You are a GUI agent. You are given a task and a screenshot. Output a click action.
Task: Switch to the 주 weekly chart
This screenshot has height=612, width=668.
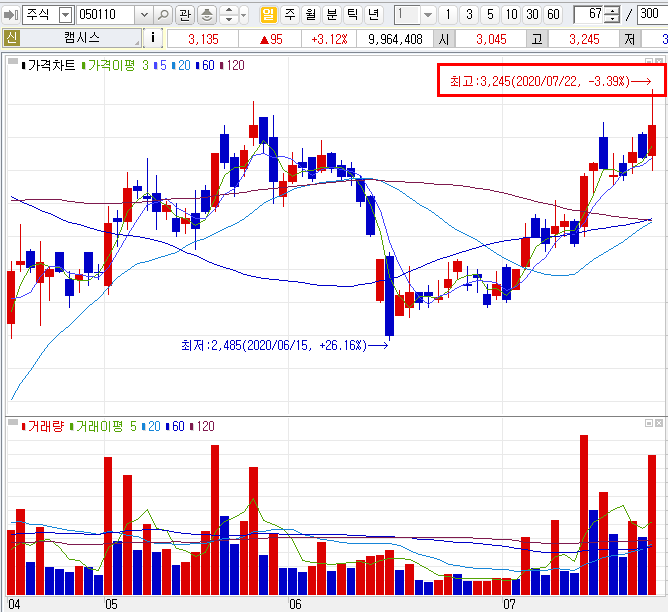(x=290, y=15)
